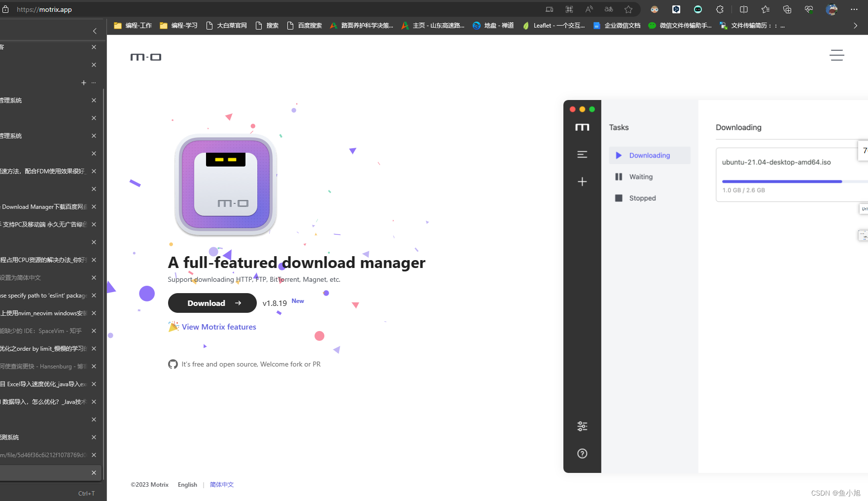Click the grid icon next to Read aloud
This screenshot has height=501, width=868.
(569, 9)
